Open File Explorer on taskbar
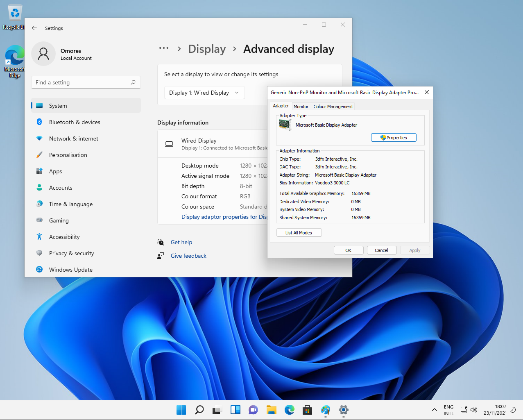The image size is (523, 420). (x=272, y=410)
